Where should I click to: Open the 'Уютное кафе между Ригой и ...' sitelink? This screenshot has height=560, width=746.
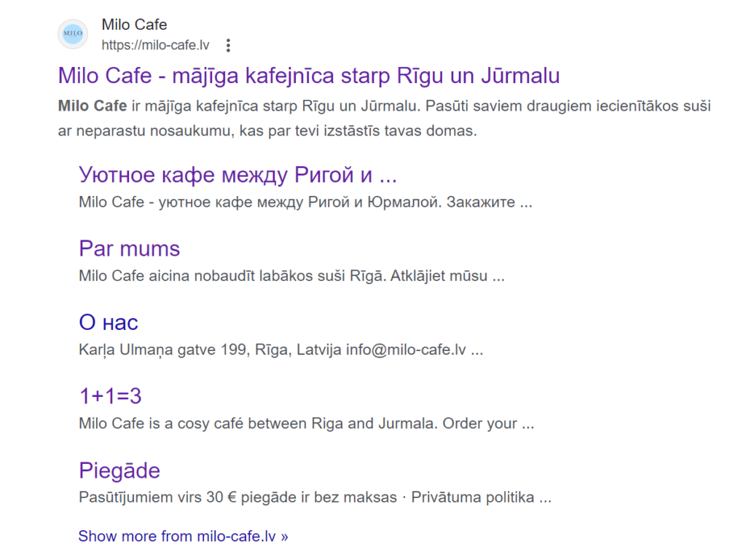[x=237, y=175]
